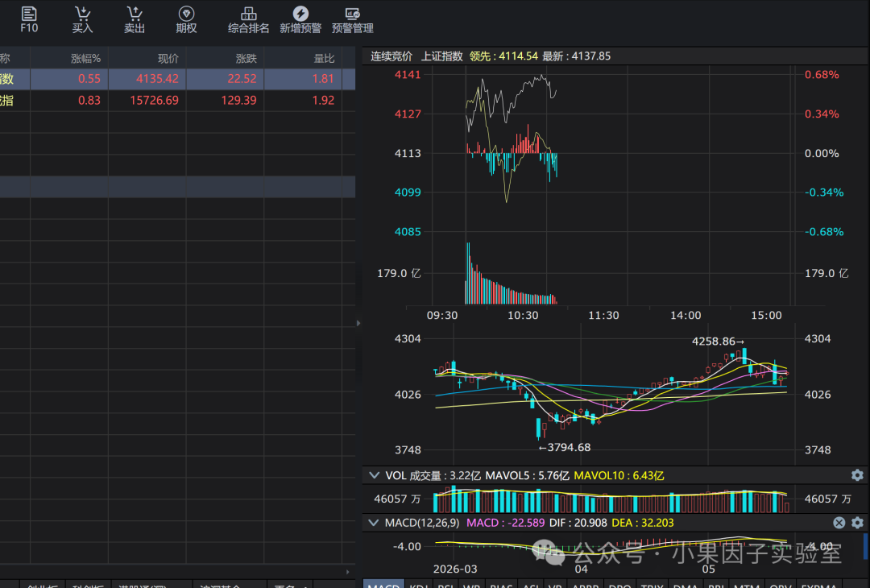This screenshot has width=870, height=588.
Task: Click the 领先 : 4114.54 value
Action: (x=503, y=56)
